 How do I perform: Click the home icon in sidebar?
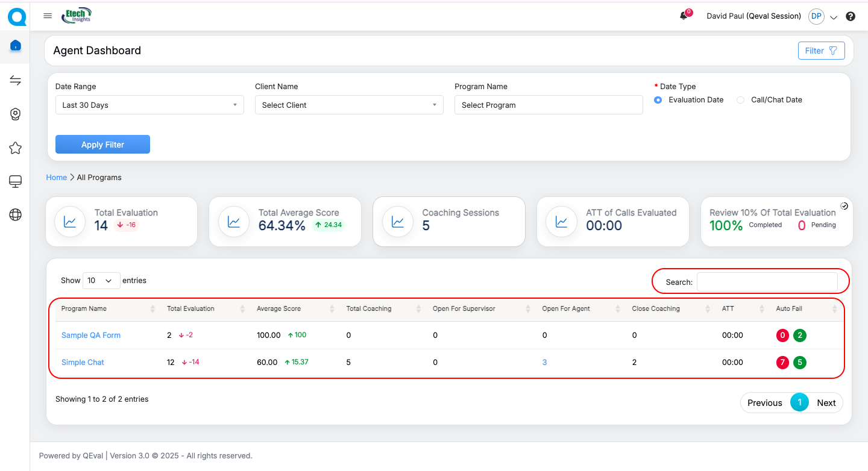16,46
